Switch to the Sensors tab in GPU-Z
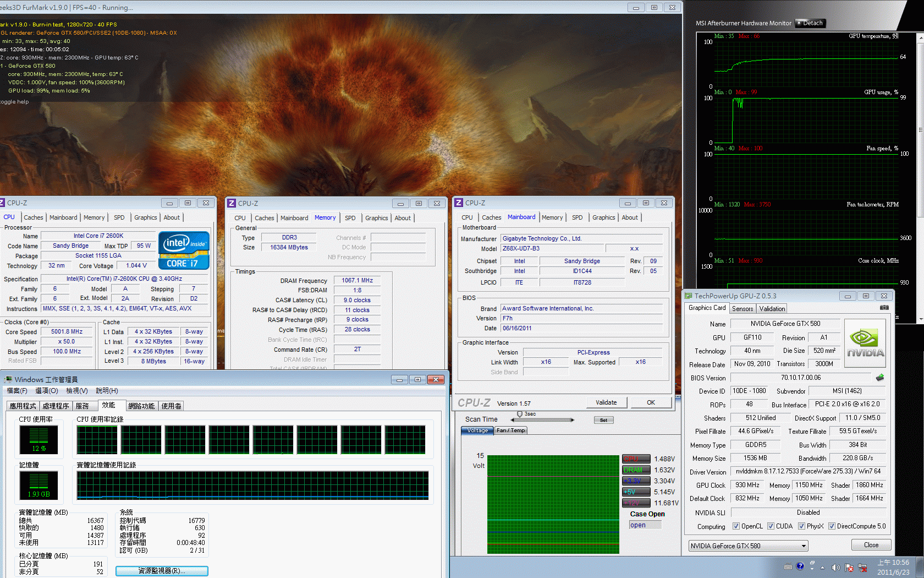Image resolution: width=924 pixels, height=578 pixels. [743, 309]
